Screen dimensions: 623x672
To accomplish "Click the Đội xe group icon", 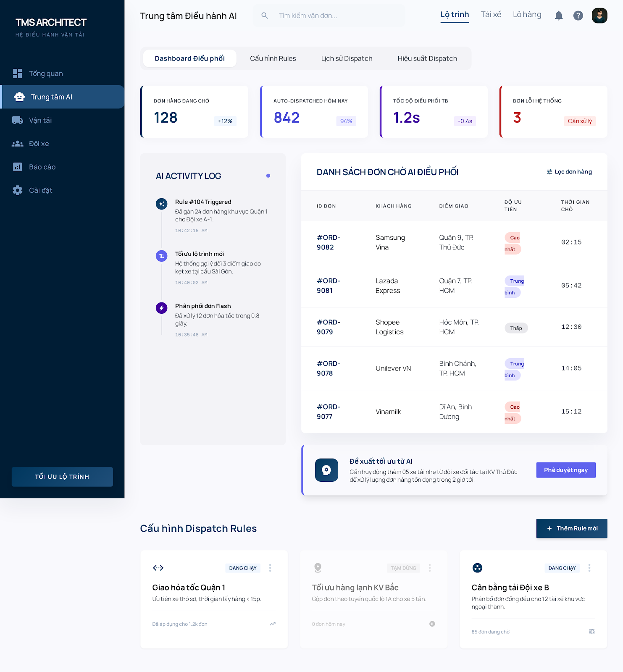I will [17, 144].
